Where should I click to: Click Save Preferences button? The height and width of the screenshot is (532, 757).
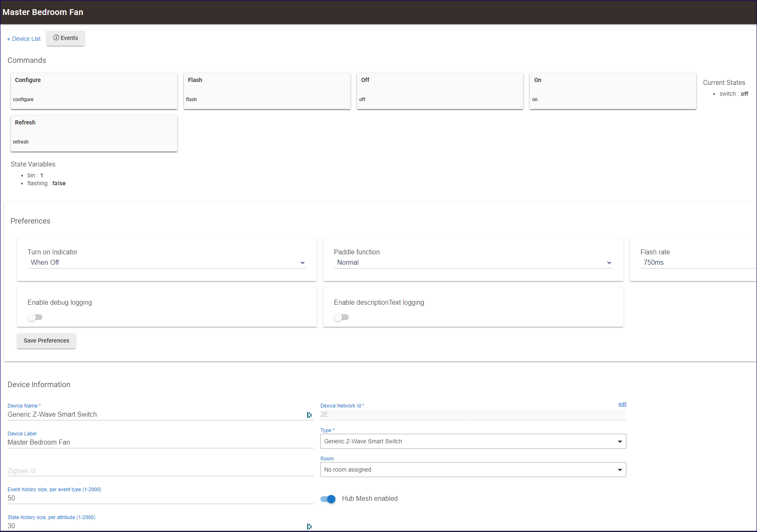47,341
